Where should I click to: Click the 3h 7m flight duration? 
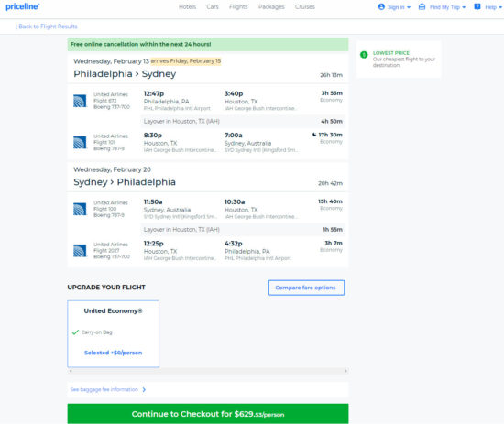(x=334, y=244)
